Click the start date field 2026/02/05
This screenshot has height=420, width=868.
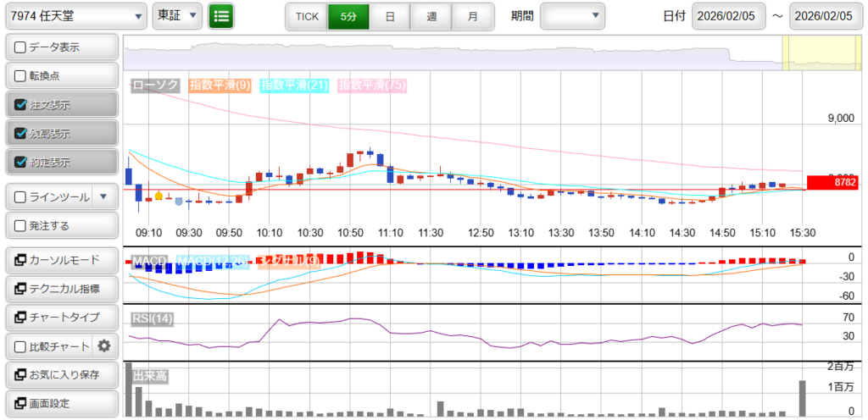tap(728, 16)
